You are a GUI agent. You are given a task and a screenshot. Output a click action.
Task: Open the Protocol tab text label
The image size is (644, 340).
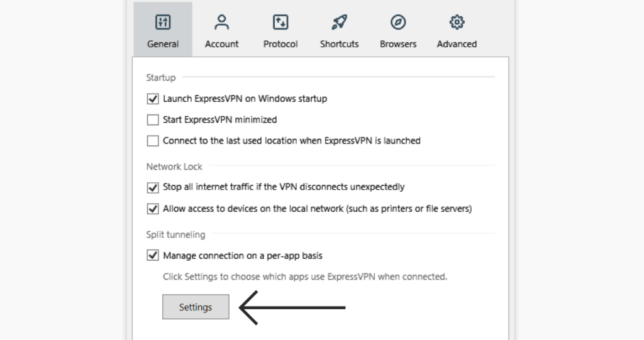(280, 44)
